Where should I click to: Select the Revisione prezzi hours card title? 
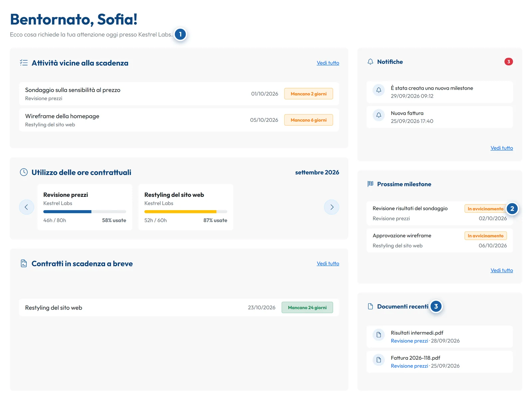click(66, 195)
